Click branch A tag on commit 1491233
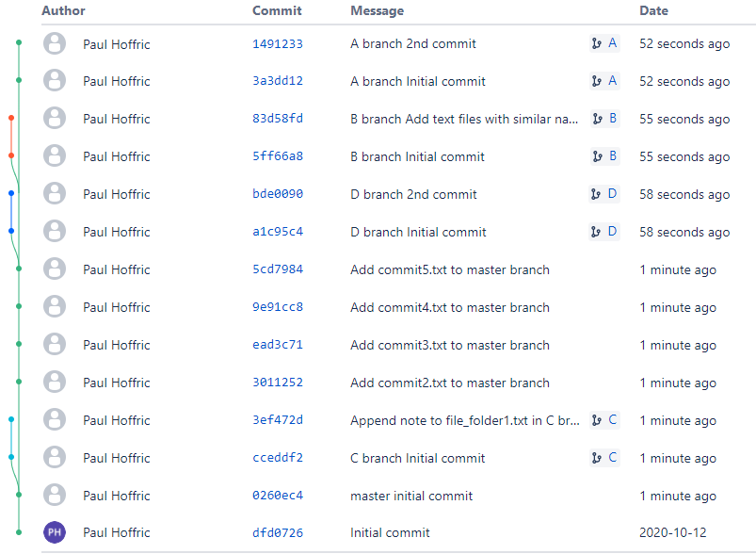 click(x=604, y=43)
